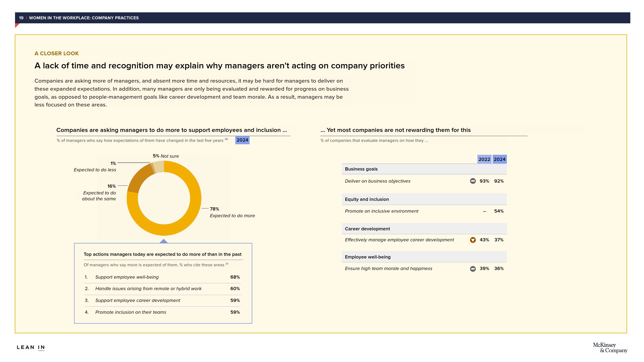The height and width of the screenshot is (362, 644).
Task: Click the red corner marker under header bar
Action: pyautogui.click(x=17, y=25)
